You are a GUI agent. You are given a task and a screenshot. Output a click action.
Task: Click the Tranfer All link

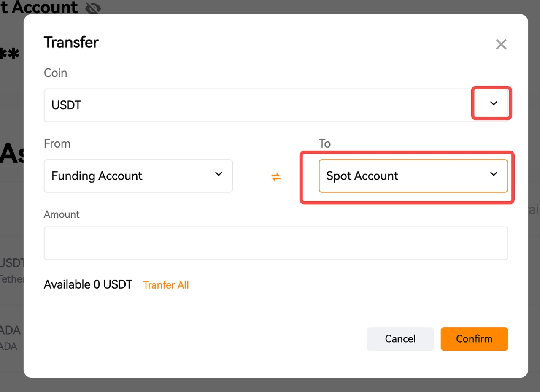[x=166, y=285]
